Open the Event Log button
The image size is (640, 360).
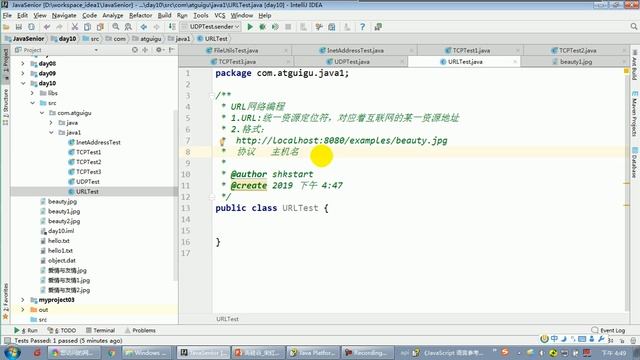click(608, 330)
